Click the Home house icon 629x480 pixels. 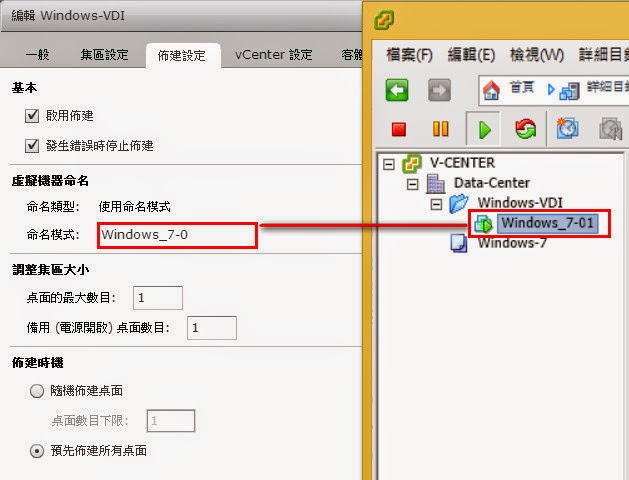tap(491, 89)
